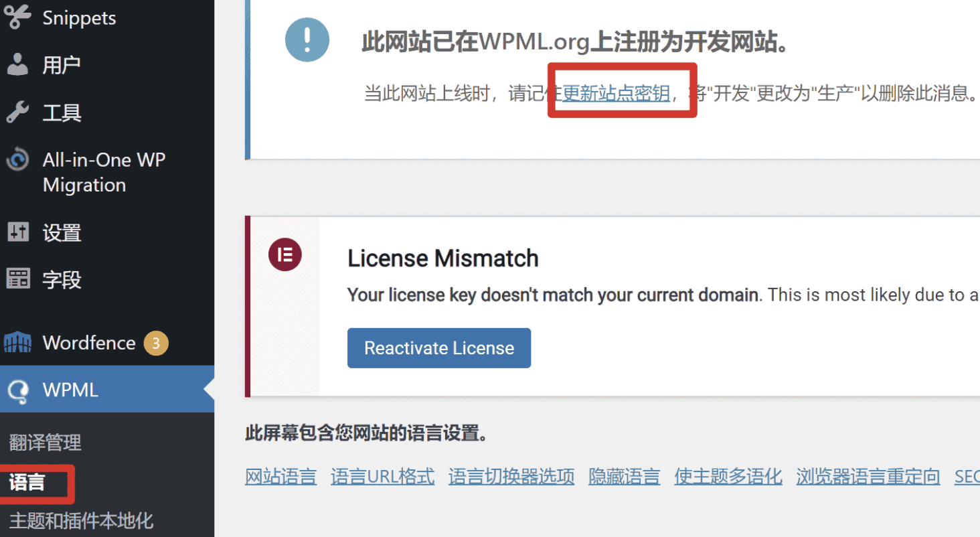Click the 浏览器语言重定向 link
This screenshot has height=537, width=980.
point(868,476)
